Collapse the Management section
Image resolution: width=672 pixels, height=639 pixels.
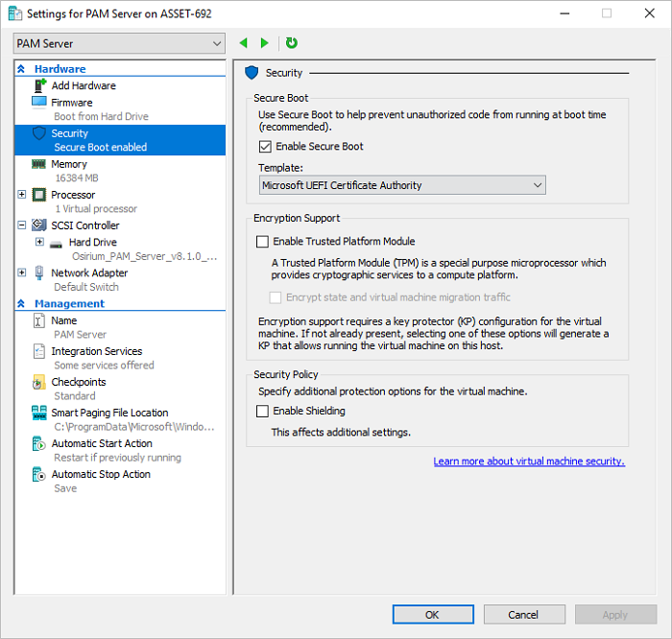tap(21, 303)
